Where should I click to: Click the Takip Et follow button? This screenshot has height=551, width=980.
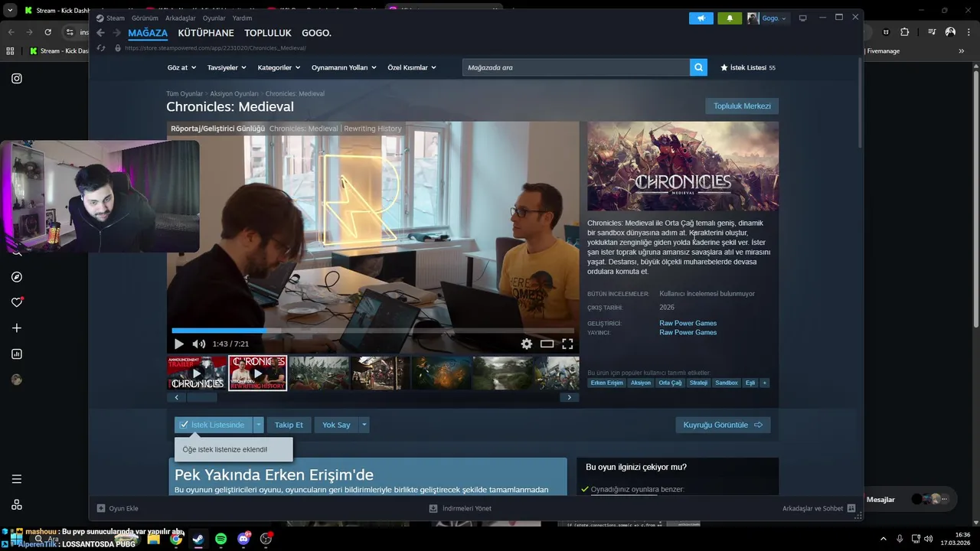tap(289, 425)
